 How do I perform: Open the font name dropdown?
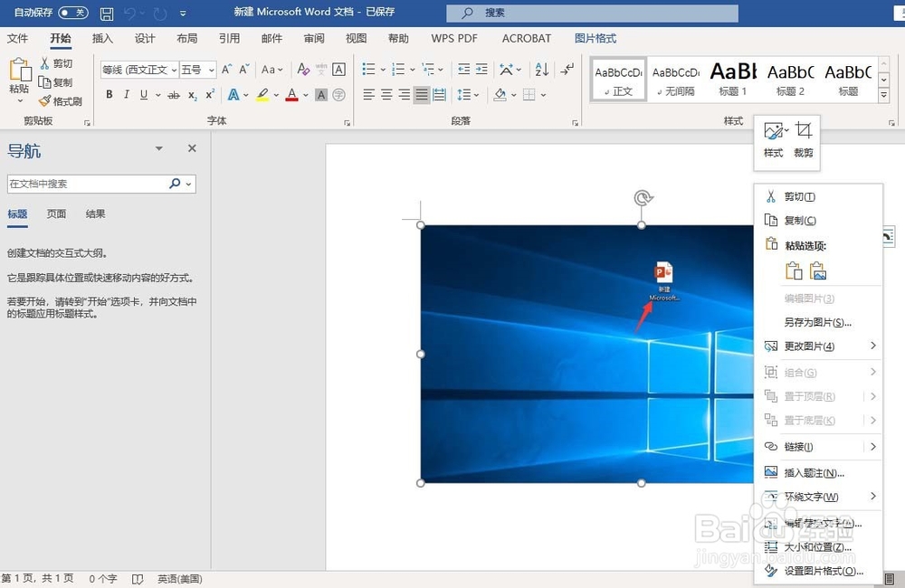pyautogui.click(x=174, y=70)
